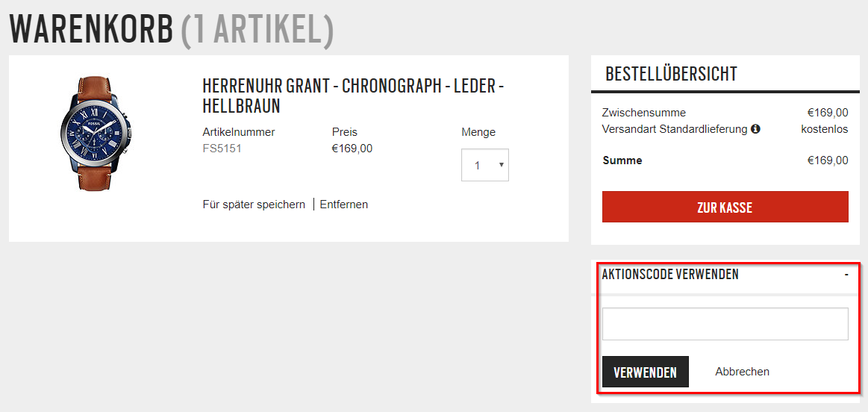Apply the code with the Verwenden button
Viewport: 868px width, 412px height.
pyautogui.click(x=646, y=372)
